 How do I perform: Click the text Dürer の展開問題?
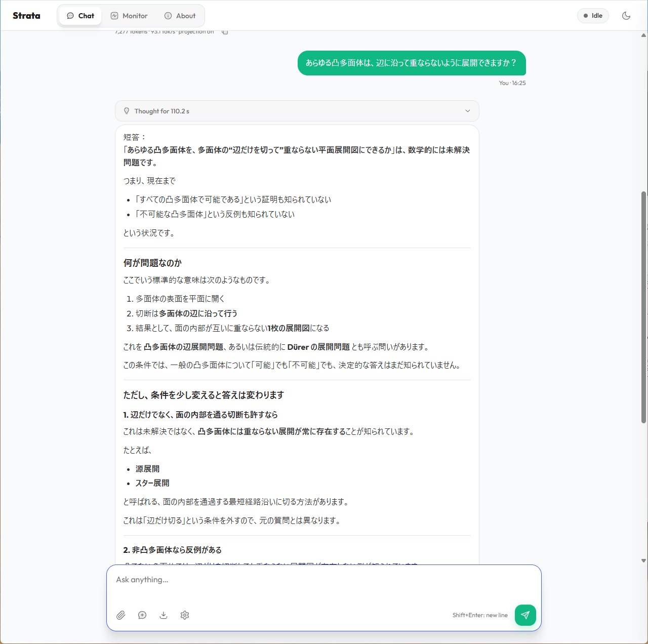pos(318,347)
